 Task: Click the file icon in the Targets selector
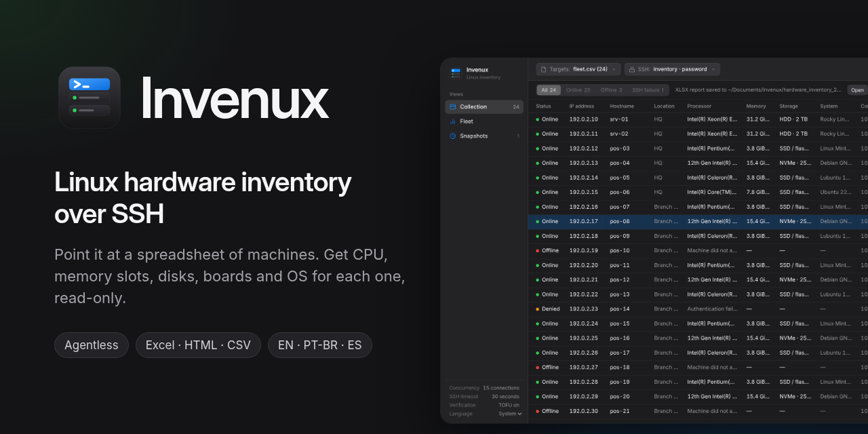pyautogui.click(x=543, y=69)
